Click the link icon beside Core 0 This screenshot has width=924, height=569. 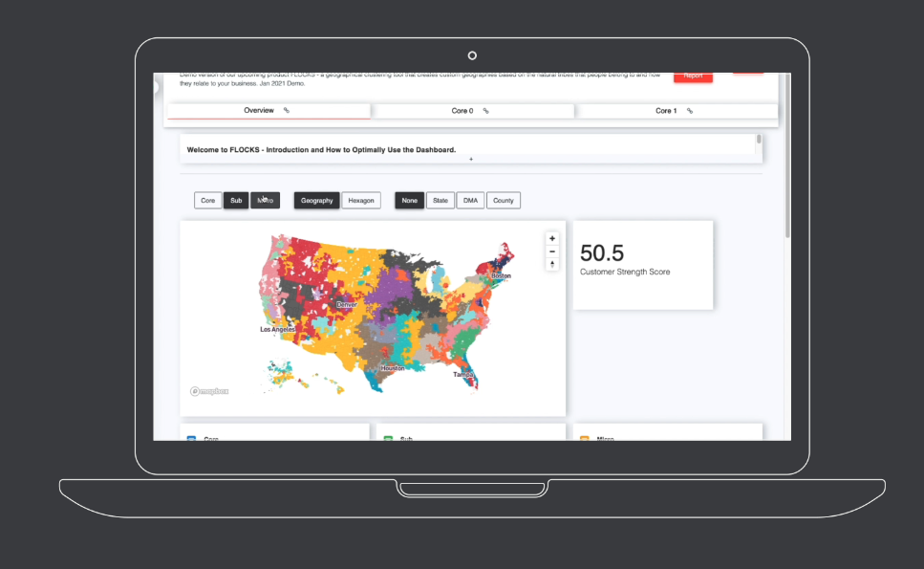(485, 111)
